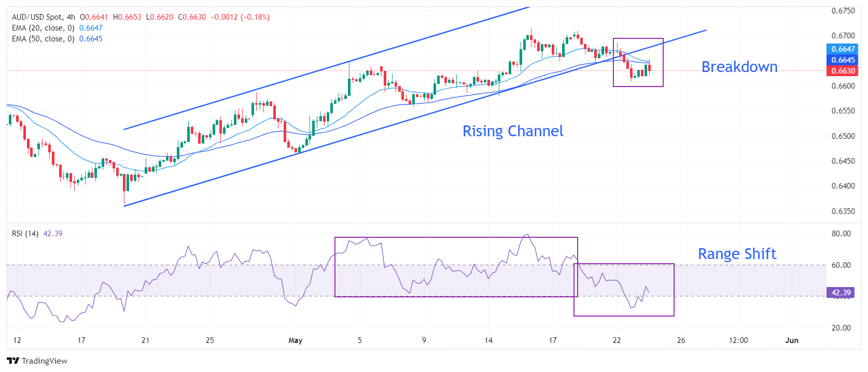Viewport: 868px width, 372px height.
Task: Click the EMA (50, close, 0) legend
Action: click(43, 39)
